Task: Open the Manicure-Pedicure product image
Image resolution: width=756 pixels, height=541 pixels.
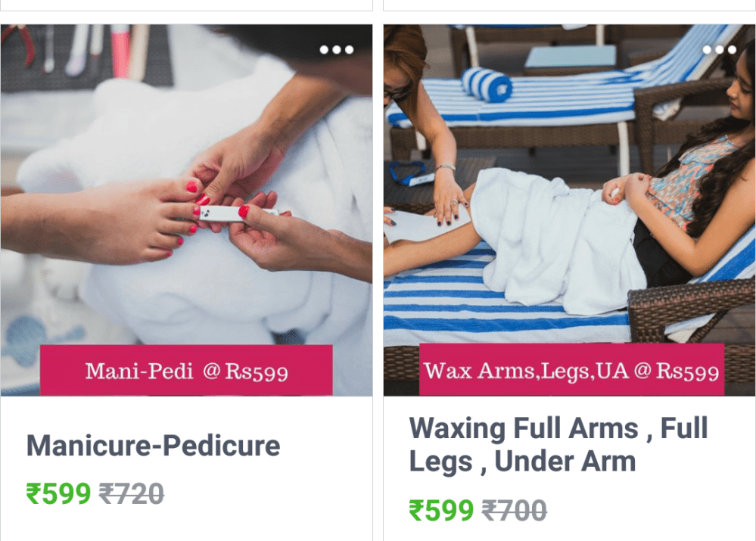Action: tap(186, 210)
